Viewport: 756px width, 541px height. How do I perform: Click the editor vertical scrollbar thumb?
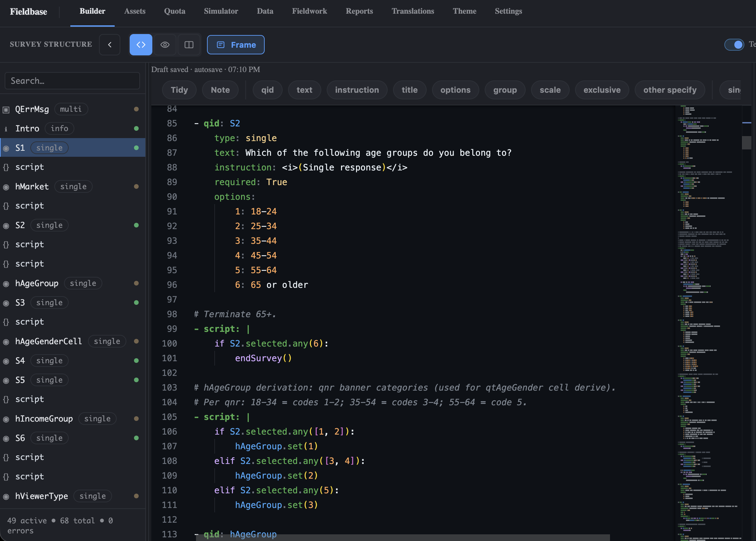[747, 143]
